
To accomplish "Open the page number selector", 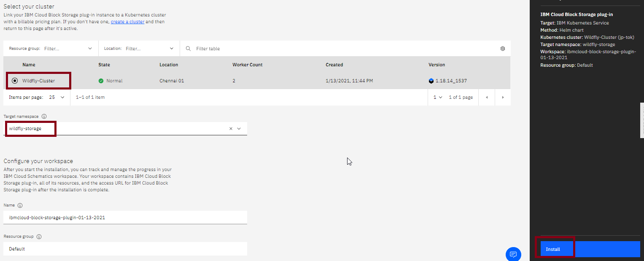I will tap(438, 97).
